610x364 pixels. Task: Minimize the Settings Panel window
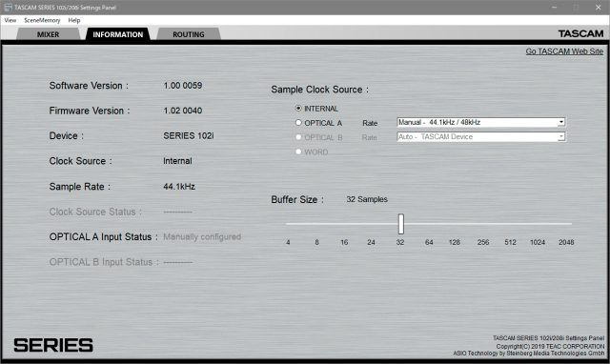(555, 8)
